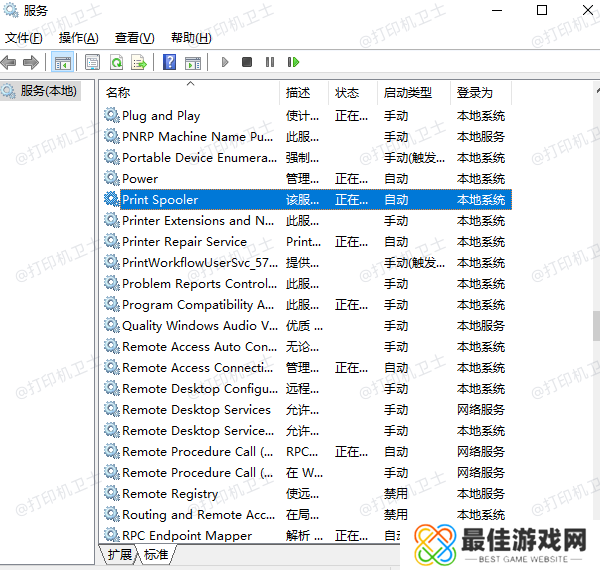Select Routing and Remote Acc... service

(x=199, y=515)
